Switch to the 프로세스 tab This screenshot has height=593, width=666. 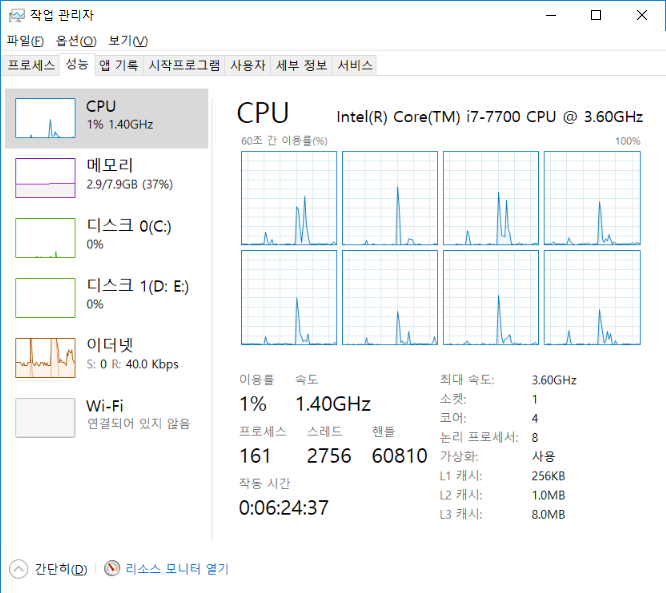31,65
